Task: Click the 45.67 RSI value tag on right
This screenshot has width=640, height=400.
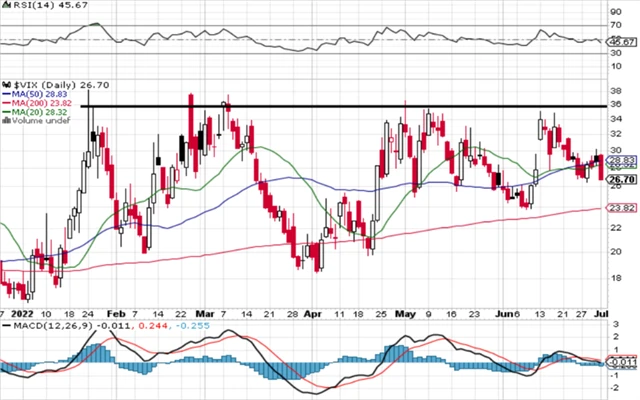Action: (624, 42)
